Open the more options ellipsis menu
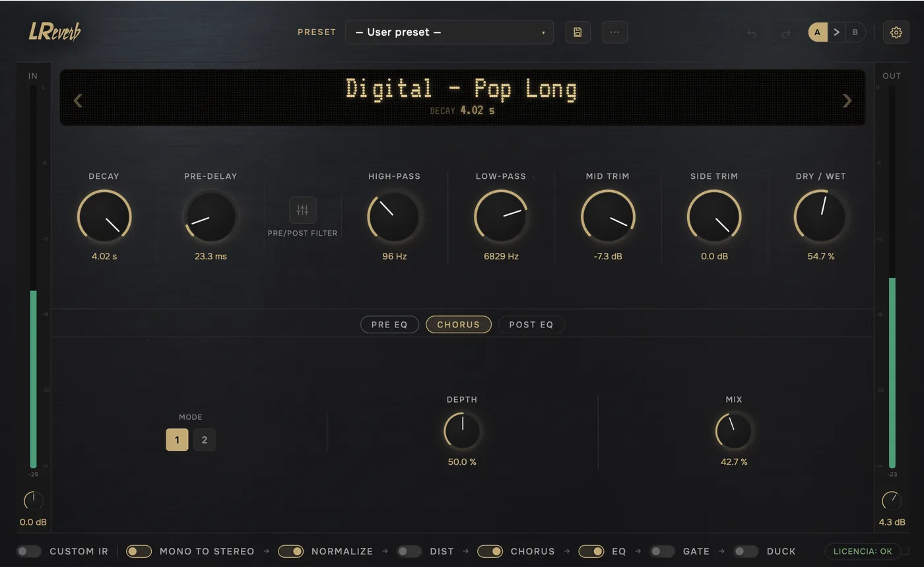Screen dimensions: 924x567 [614, 32]
